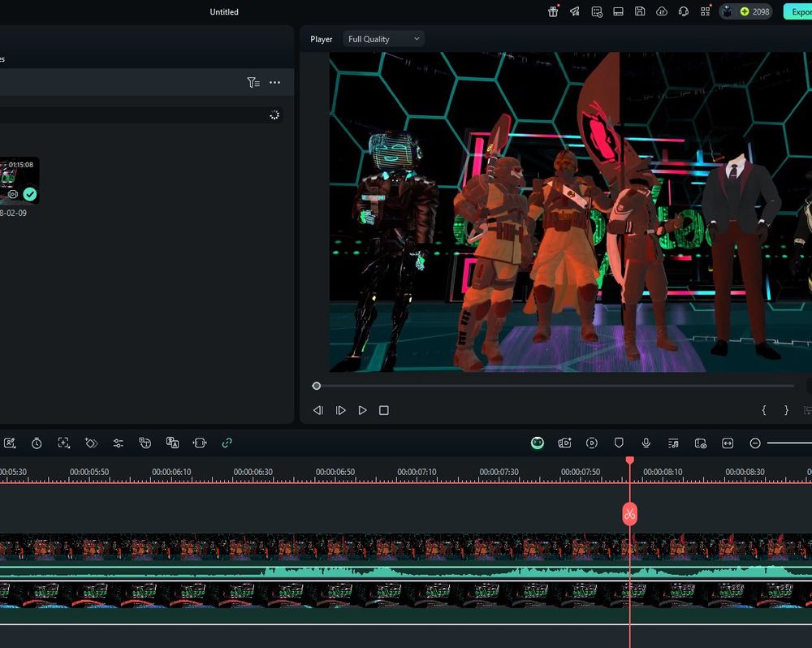The image size is (812, 648).
Task: Record voiceover with microphone icon
Action: click(x=646, y=443)
